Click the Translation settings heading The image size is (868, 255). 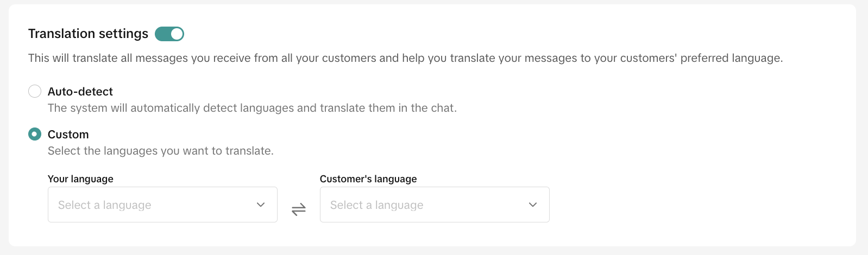[x=88, y=34]
